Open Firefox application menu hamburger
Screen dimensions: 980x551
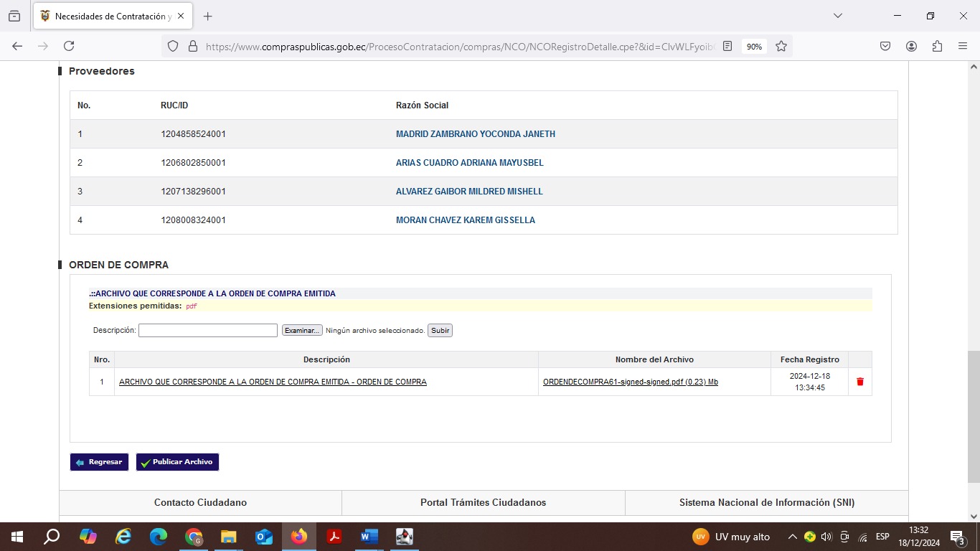(963, 46)
